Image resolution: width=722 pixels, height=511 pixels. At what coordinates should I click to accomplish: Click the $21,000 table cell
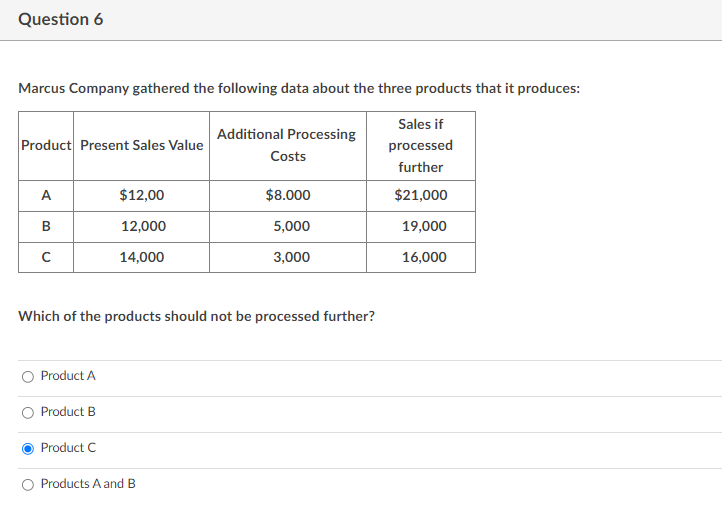click(x=421, y=196)
